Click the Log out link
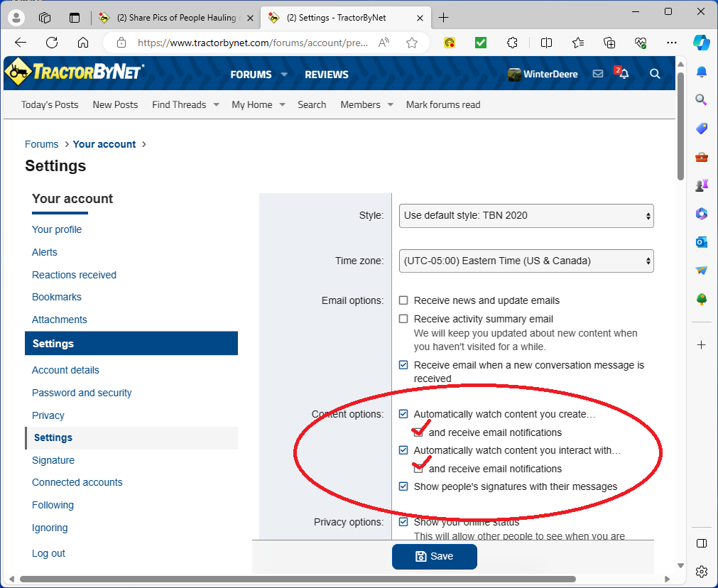This screenshot has width=718, height=588. point(48,553)
